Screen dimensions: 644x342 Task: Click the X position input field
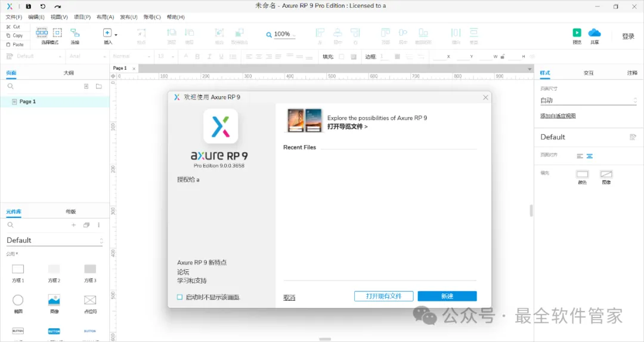pos(439,57)
